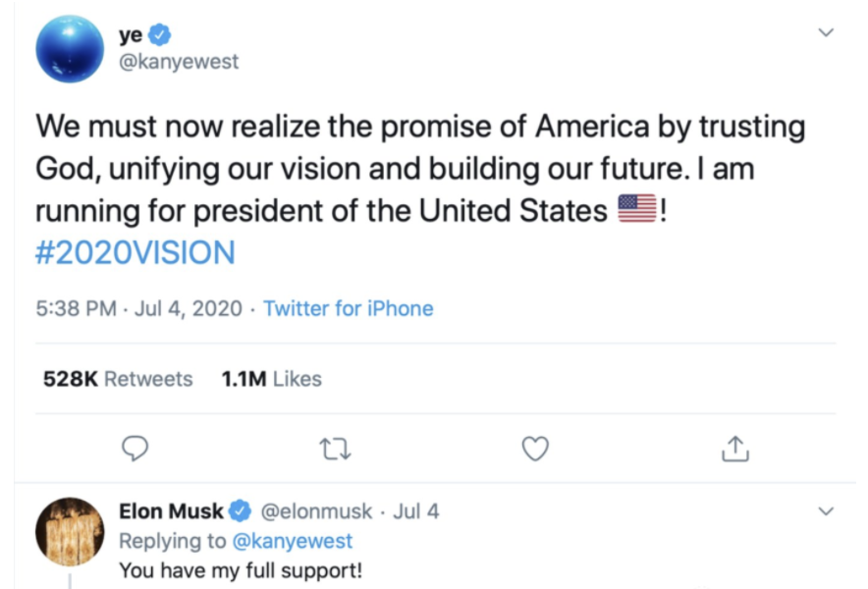Expand options chevron on Elon Musk's reply
The width and height of the screenshot is (868, 589).
(826, 511)
